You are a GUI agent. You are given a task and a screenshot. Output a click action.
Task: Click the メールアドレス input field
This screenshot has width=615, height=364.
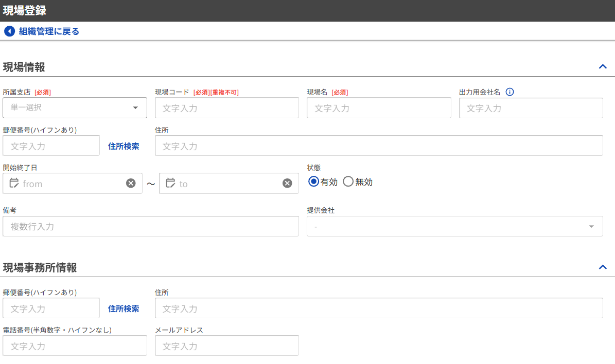pos(226,346)
